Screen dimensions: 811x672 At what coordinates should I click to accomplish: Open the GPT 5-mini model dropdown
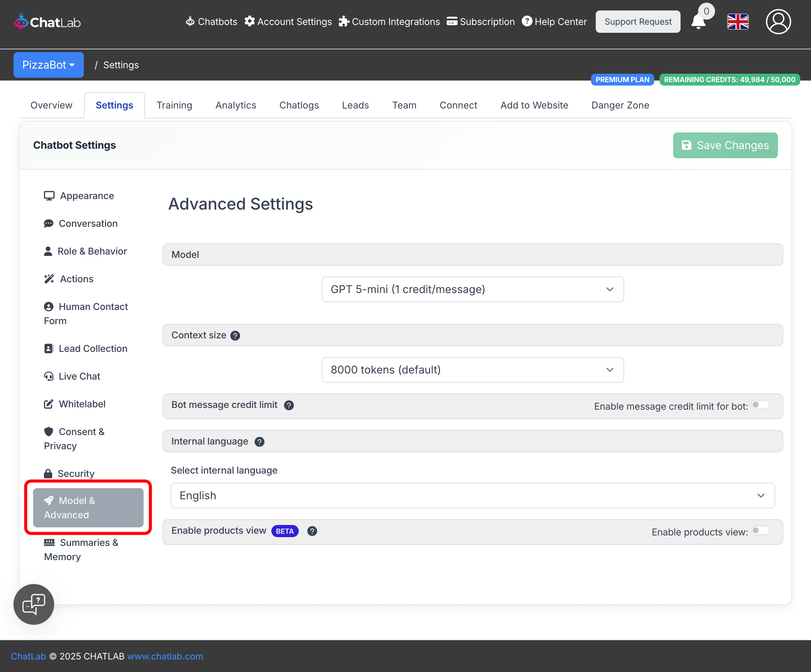(472, 289)
